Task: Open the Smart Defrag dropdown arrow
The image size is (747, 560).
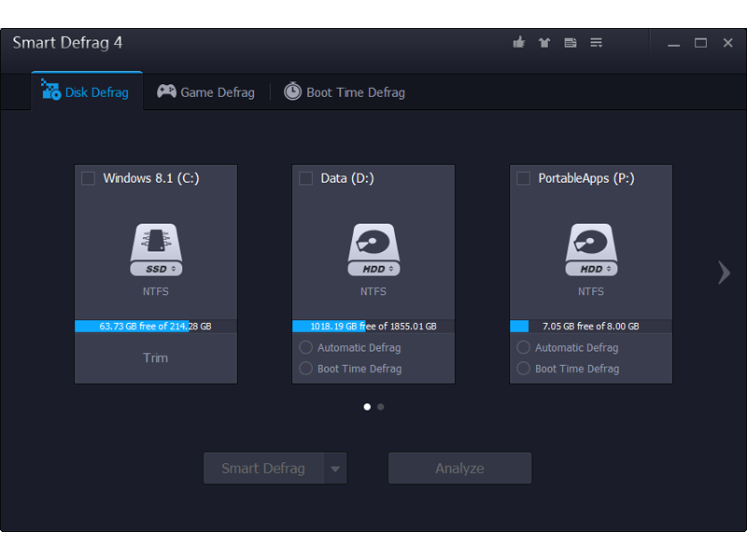Action: click(335, 469)
